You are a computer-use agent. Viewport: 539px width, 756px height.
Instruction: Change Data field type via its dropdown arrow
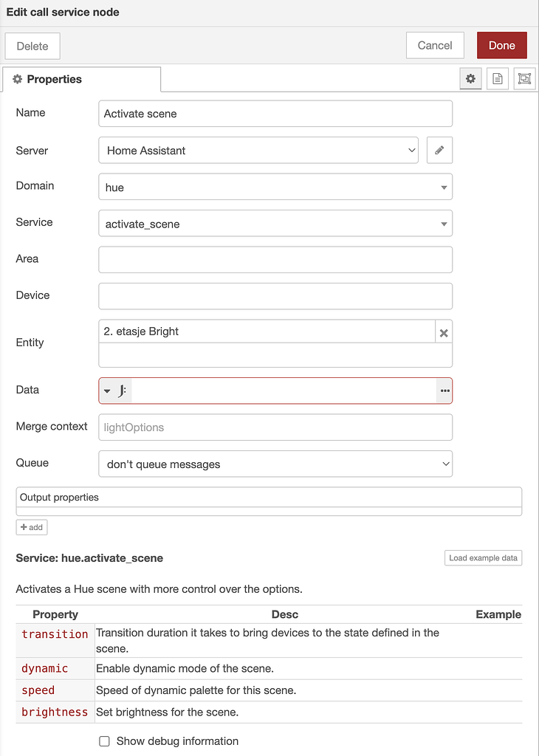click(x=107, y=390)
